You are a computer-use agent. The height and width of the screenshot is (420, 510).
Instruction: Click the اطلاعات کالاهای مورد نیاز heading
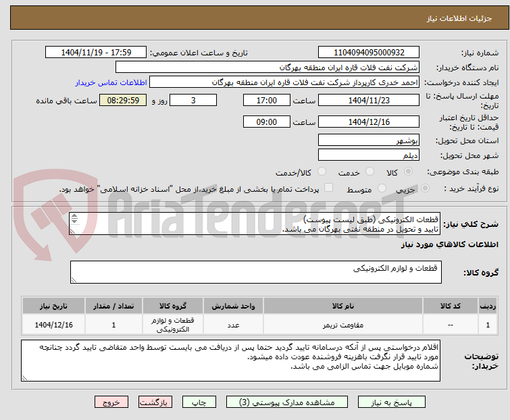click(x=449, y=244)
